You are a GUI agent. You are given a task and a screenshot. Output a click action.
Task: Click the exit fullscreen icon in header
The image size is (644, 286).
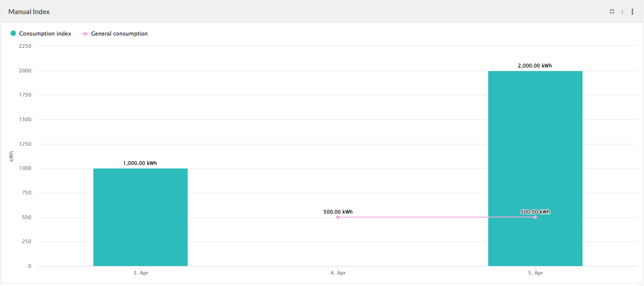pos(612,11)
